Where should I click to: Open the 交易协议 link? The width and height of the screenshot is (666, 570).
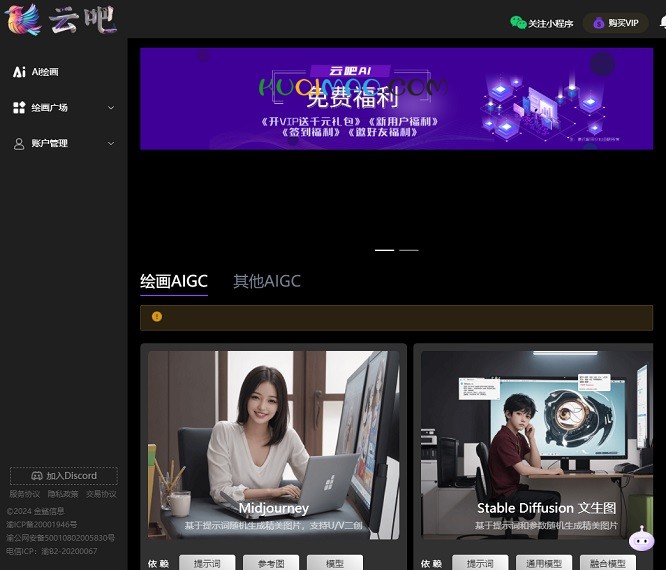tap(101, 494)
